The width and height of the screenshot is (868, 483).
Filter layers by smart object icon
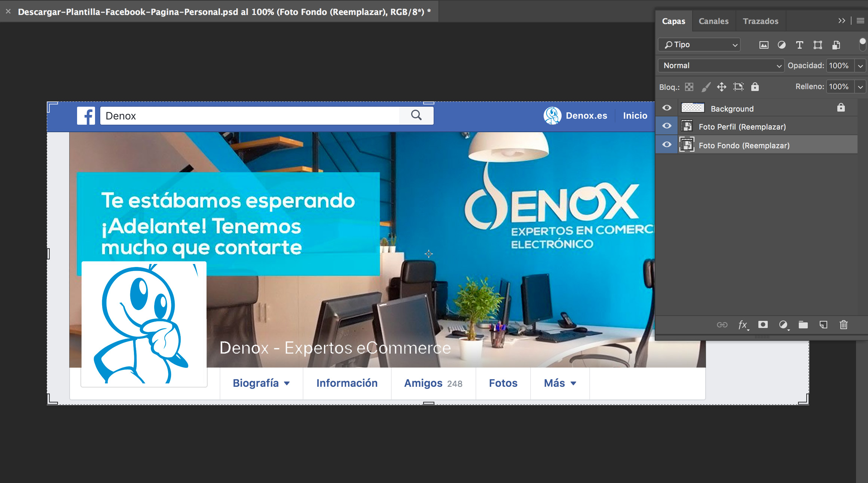(x=836, y=45)
